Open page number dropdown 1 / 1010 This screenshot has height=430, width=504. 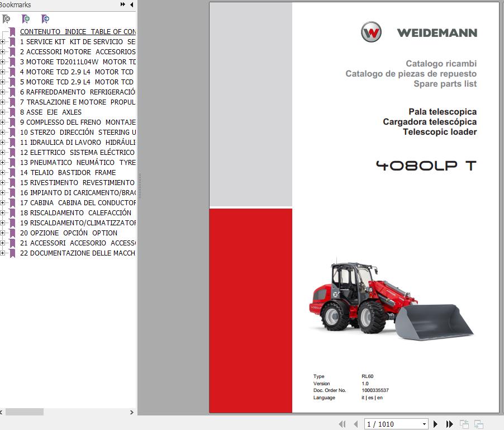point(424,424)
